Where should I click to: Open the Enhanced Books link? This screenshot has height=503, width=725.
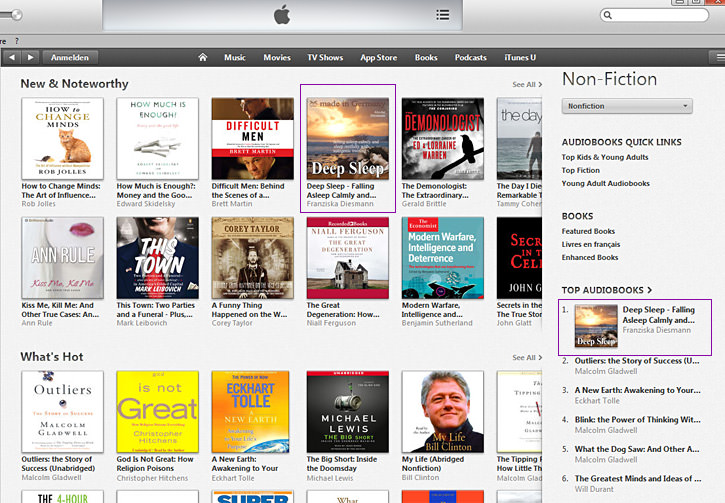(x=590, y=257)
